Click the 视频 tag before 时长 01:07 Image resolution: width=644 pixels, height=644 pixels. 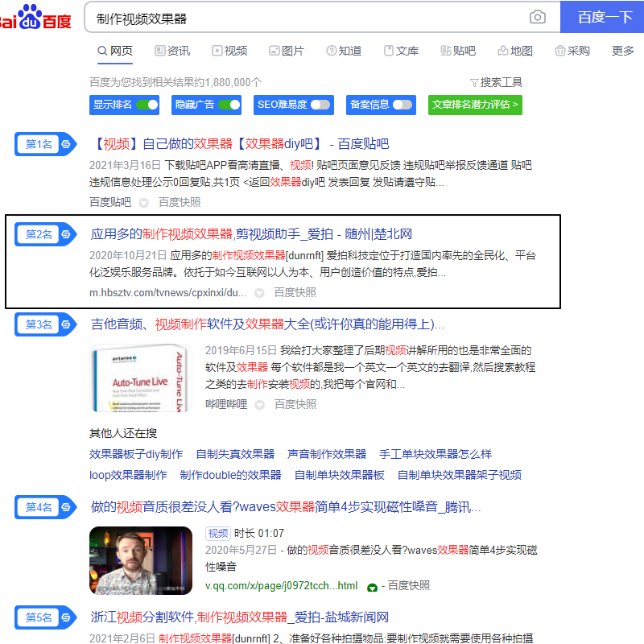point(218,534)
